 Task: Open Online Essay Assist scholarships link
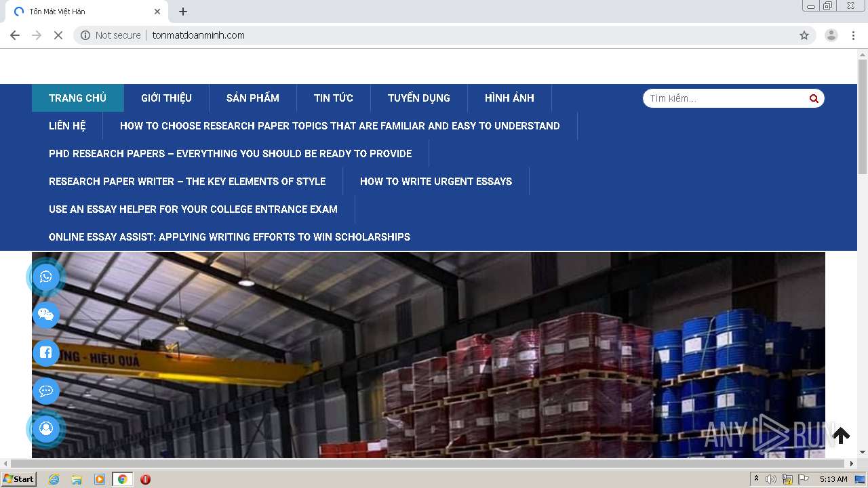[x=230, y=237]
